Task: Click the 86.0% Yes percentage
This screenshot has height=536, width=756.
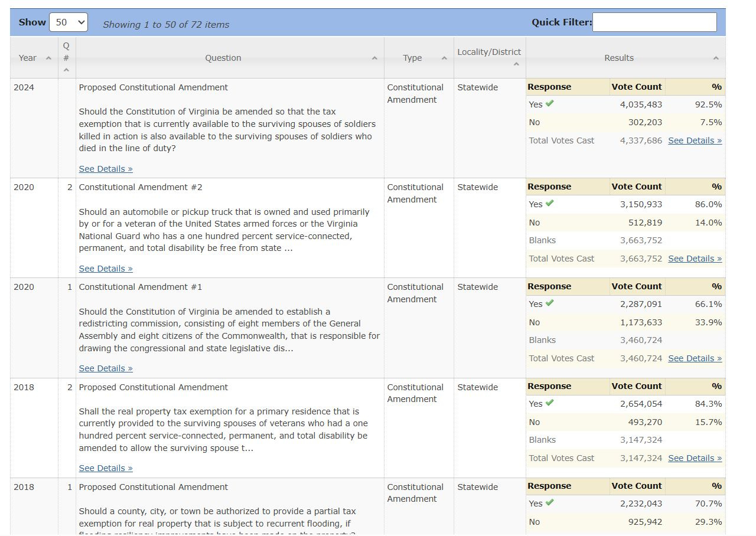Action: (x=709, y=204)
